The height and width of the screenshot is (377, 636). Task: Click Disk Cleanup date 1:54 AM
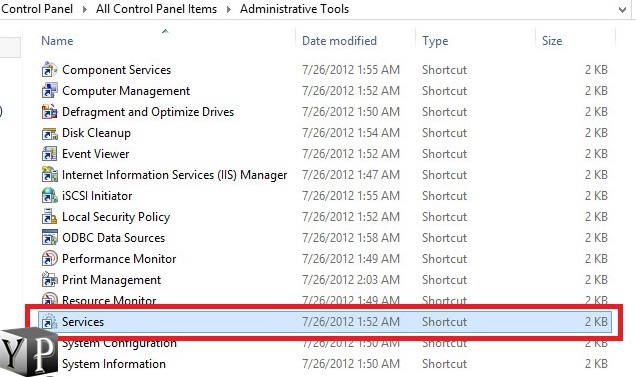(x=351, y=133)
